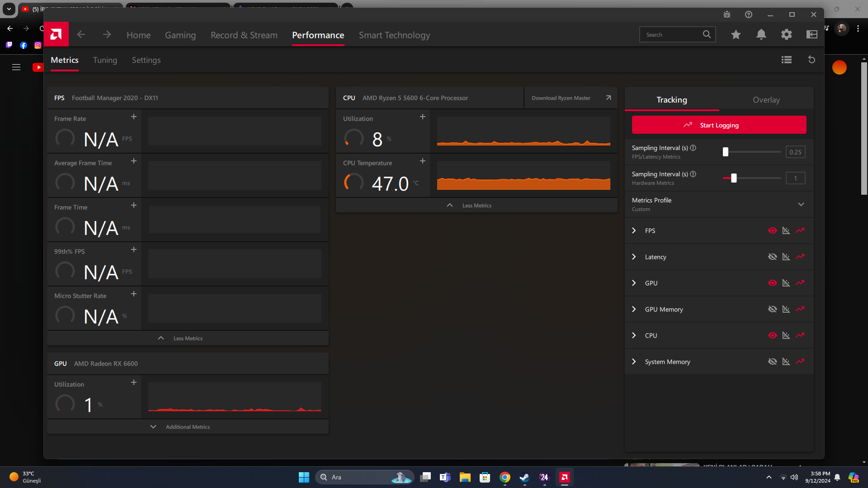868x488 pixels.
Task: Switch to list view icon
Action: (x=787, y=60)
